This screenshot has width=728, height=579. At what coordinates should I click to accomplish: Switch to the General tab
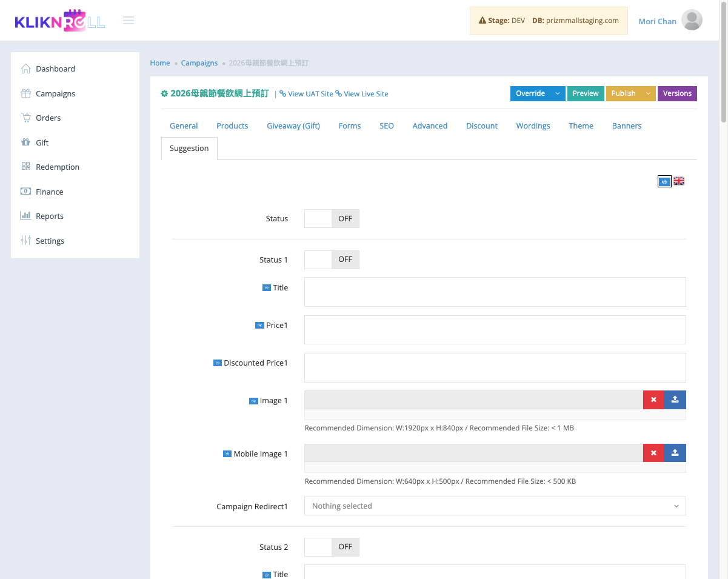(x=184, y=126)
